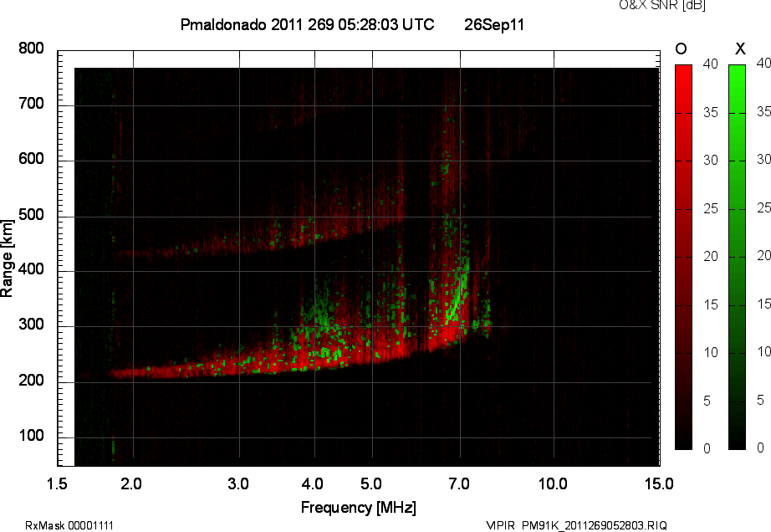Click the 600 tick on Range axis
The height and width of the screenshot is (532, 771).
pos(32,159)
